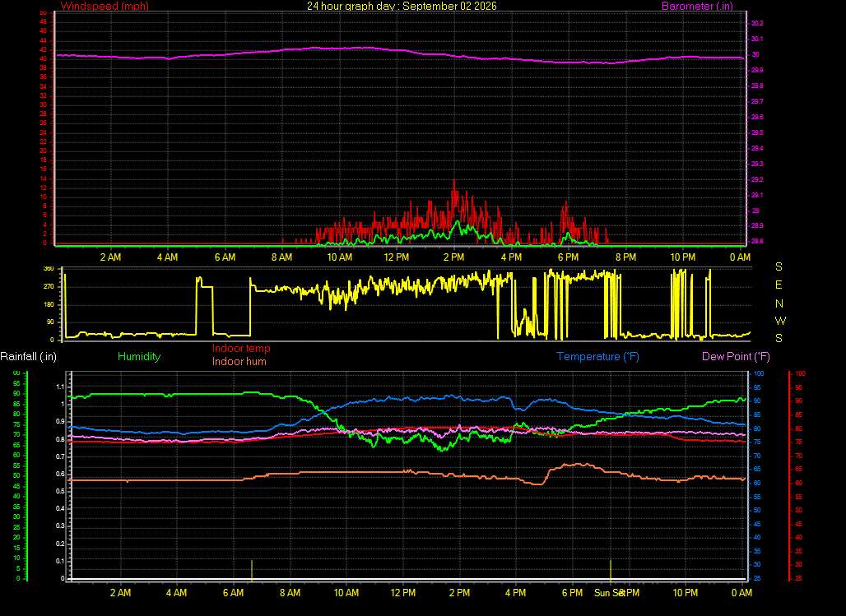Click the 8 AM label under the lower graph
The image size is (846, 616).
[x=291, y=593]
